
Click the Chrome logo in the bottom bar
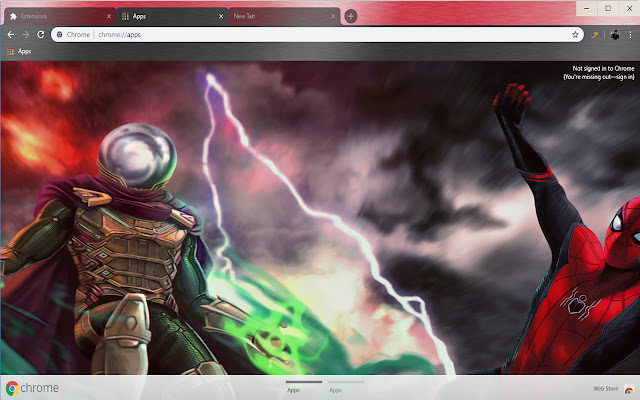(x=32, y=388)
